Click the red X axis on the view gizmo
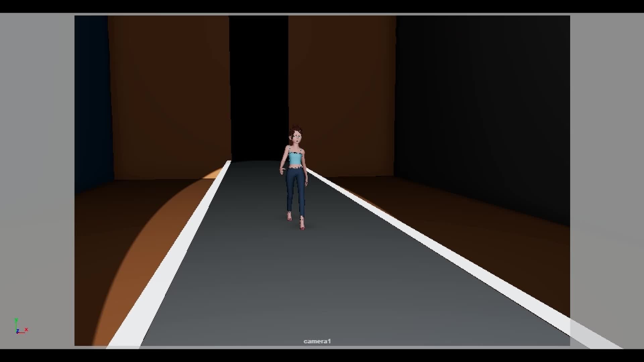 (26, 329)
